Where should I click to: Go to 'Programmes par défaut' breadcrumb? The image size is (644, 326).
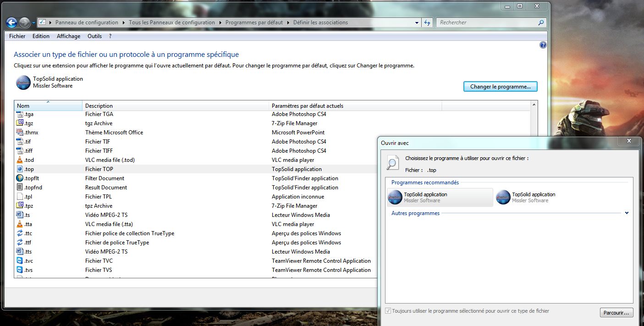[x=254, y=22]
